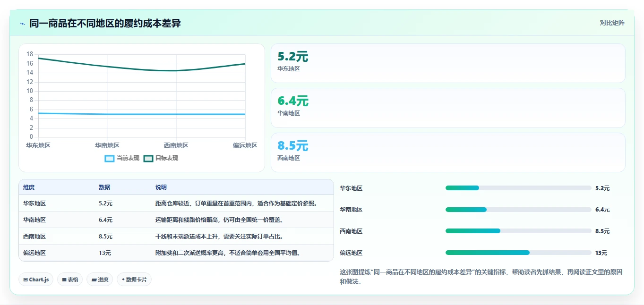The width and height of the screenshot is (644, 305).
Task: Click the light blue 当前表现 line in chart
Action: [142, 114]
